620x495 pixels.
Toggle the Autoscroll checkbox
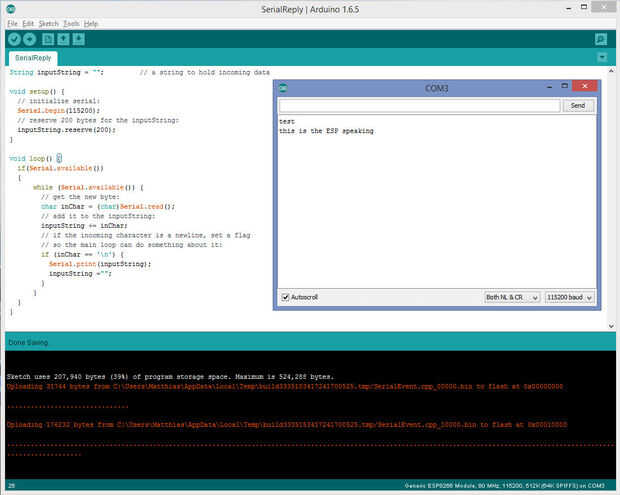[x=285, y=297]
